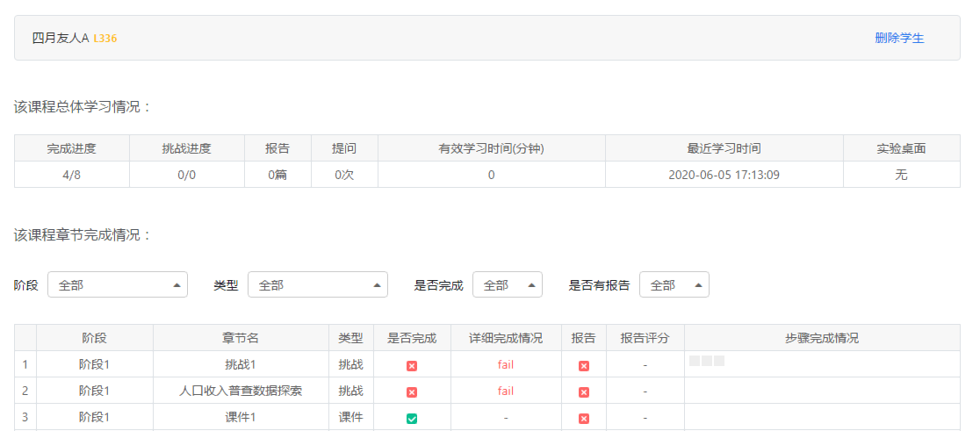This screenshot has height=431, width=980.
Task: Click the student name 四月友人A
Action: (61, 38)
